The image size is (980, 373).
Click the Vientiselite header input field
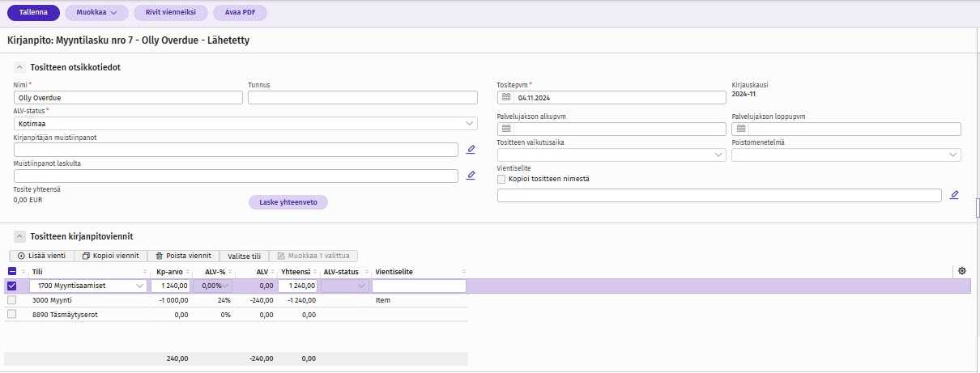719,195
